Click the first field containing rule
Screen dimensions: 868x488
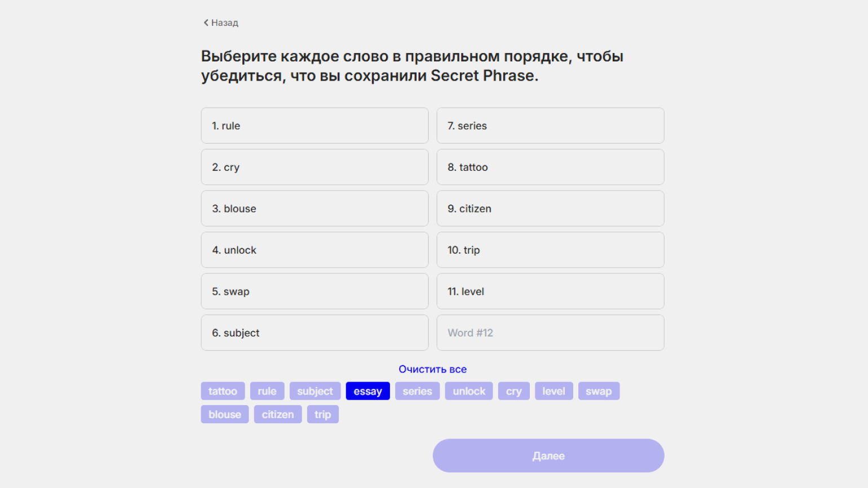(315, 126)
